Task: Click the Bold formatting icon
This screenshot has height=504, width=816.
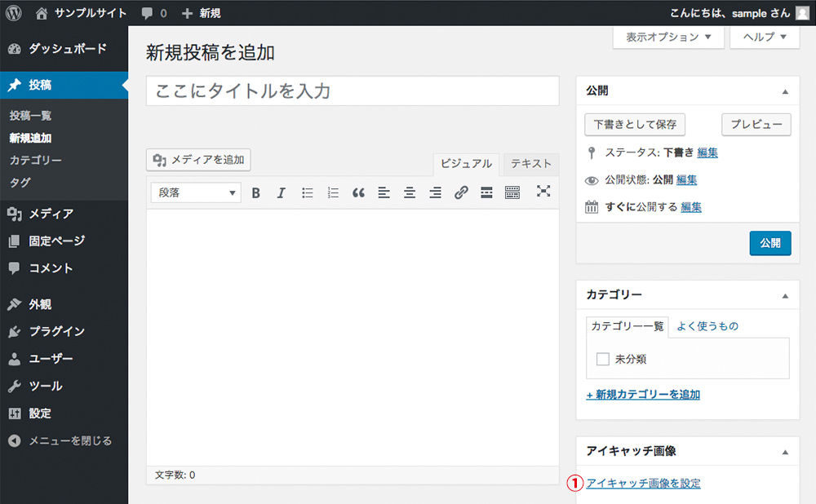Action: pyautogui.click(x=256, y=193)
